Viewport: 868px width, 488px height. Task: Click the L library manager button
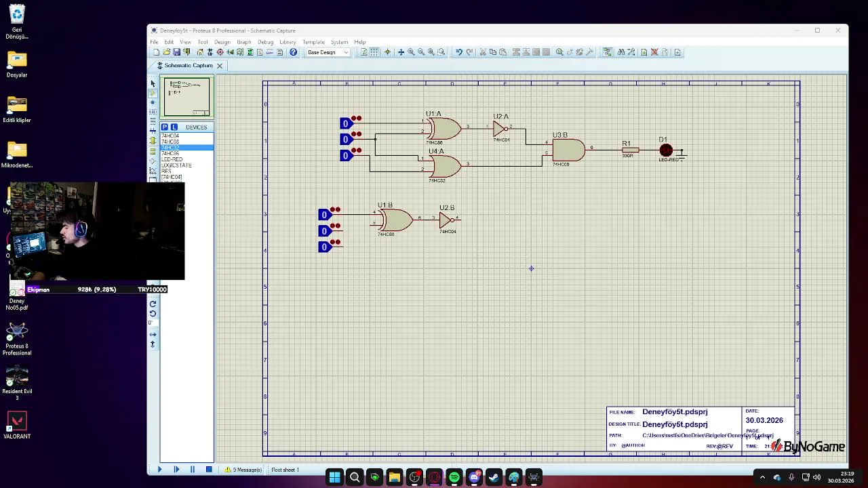(x=174, y=127)
